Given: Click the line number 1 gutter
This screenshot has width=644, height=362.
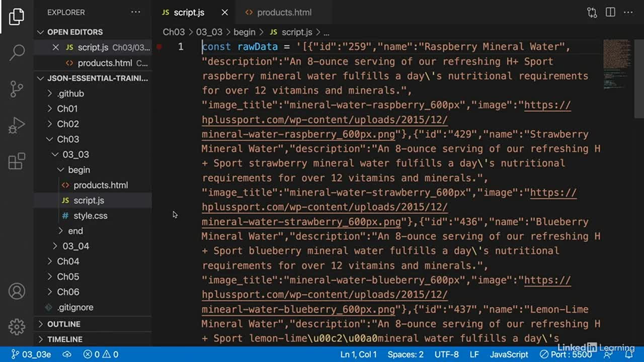Looking at the screenshot, I should click(181, 47).
